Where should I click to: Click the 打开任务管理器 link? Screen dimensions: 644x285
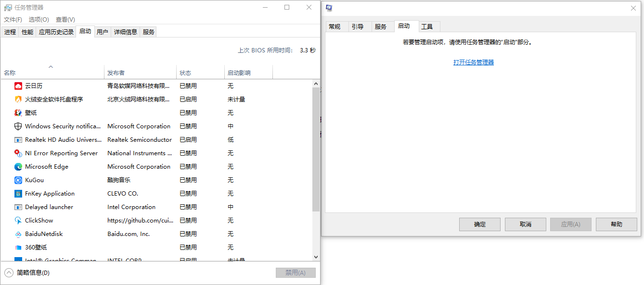[x=474, y=62]
